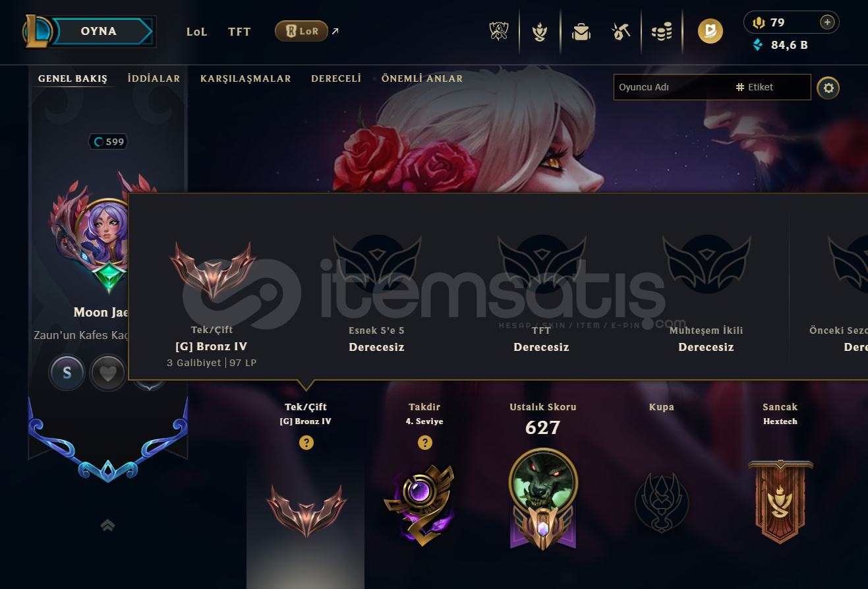
Task: Open the DERECELİ tab
Action: (336, 78)
